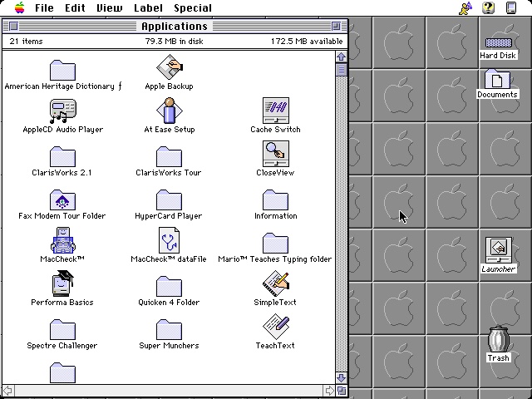Click the "172.5 MB available" status text
This screenshot has width=532, height=399.
click(x=307, y=42)
